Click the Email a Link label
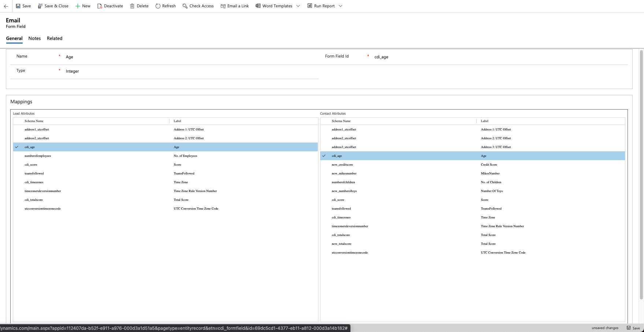644x332 pixels. click(238, 6)
